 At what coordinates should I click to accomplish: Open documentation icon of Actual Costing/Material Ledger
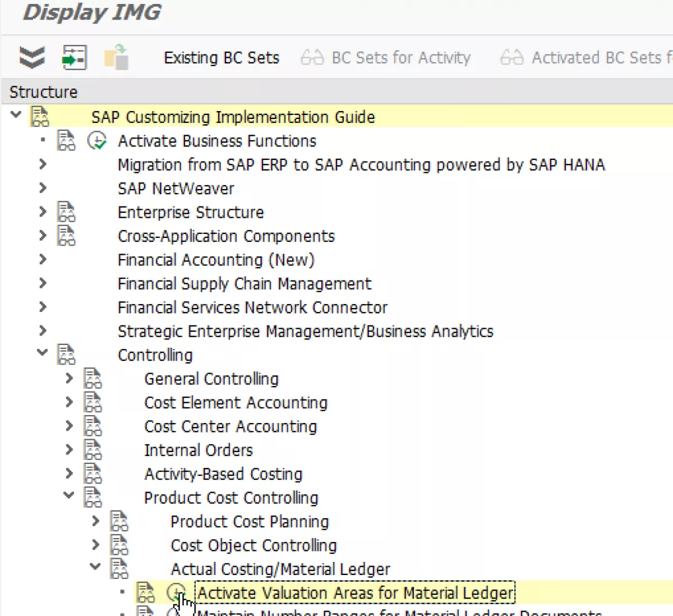[119, 569]
